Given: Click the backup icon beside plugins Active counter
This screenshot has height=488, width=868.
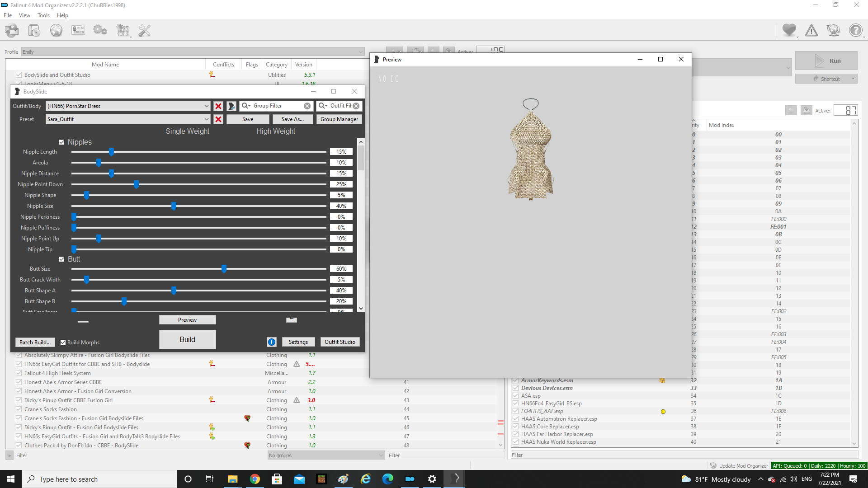Looking at the screenshot, I should coord(807,110).
